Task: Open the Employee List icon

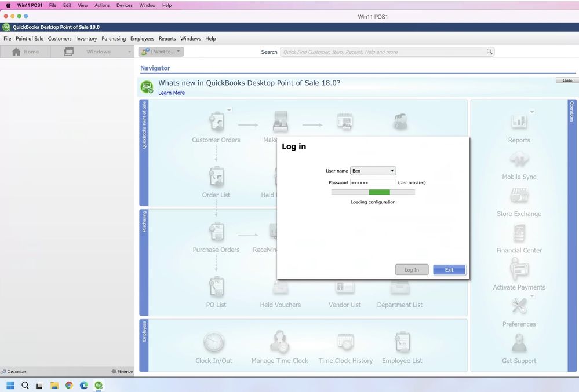Action: 402,342
